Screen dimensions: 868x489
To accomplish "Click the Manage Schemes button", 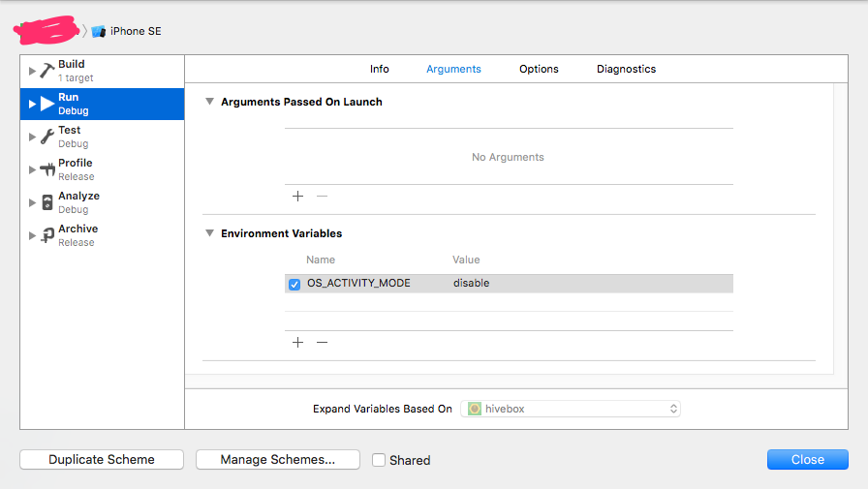I will (278, 460).
